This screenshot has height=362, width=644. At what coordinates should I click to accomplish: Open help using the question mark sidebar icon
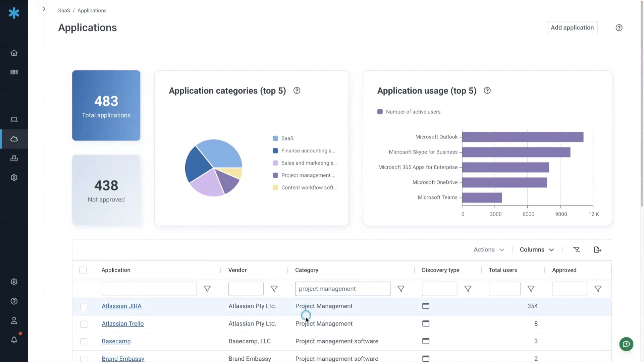coord(14,301)
